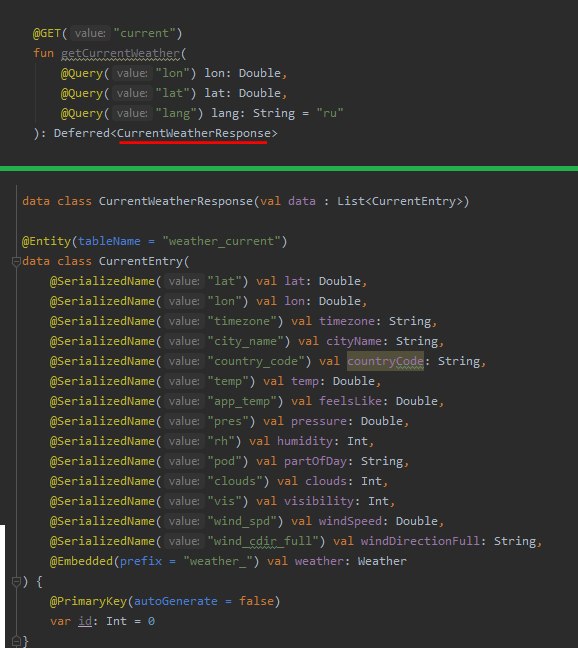Click the 0 default value
This screenshot has width=578, height=648.
[x=151, y=622]
